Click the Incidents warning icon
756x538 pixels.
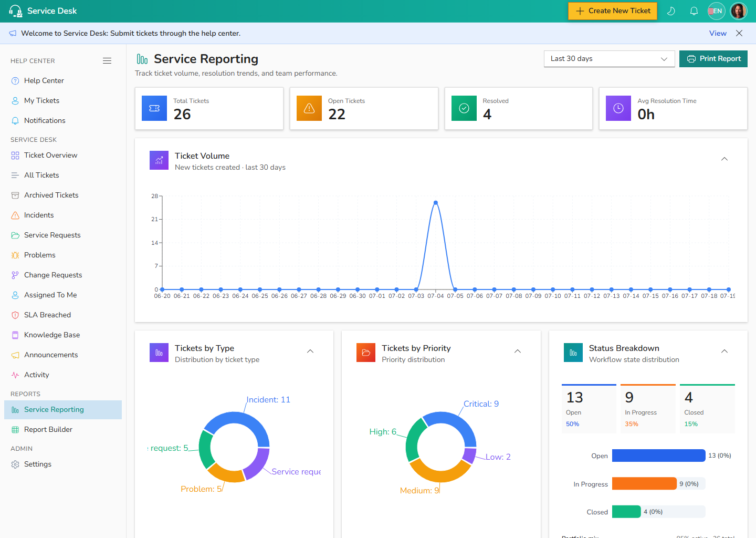pyautogui.click(x=15, y=215)
